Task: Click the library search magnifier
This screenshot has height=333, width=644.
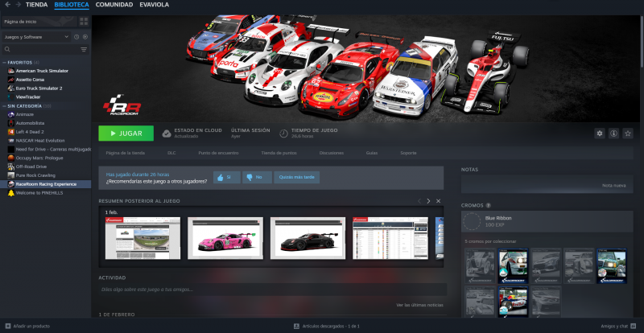Action: point(7,50)
